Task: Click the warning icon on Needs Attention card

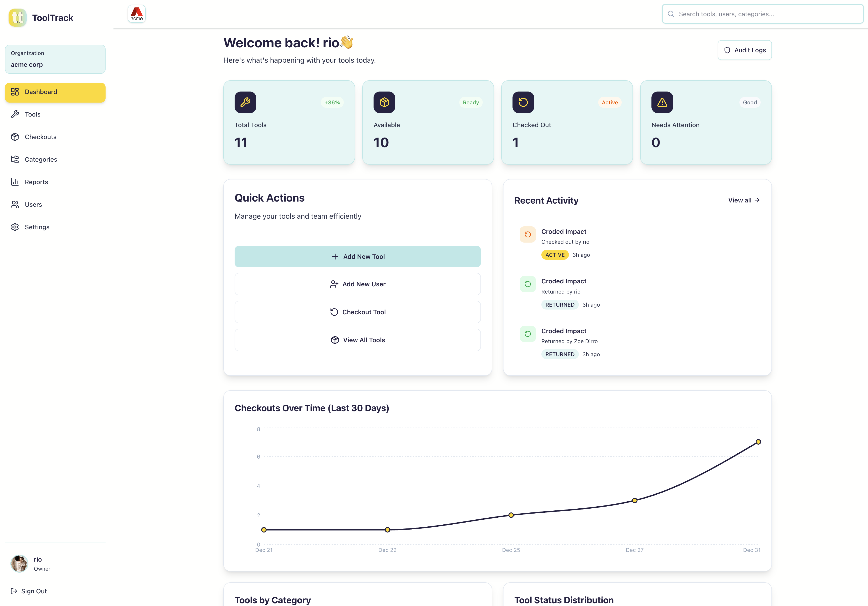Action: 662,102
